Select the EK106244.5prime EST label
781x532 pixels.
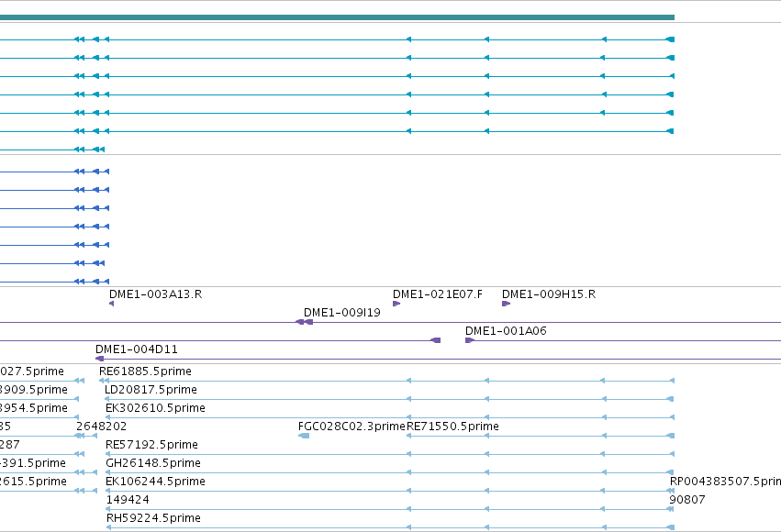click(155, 482)
